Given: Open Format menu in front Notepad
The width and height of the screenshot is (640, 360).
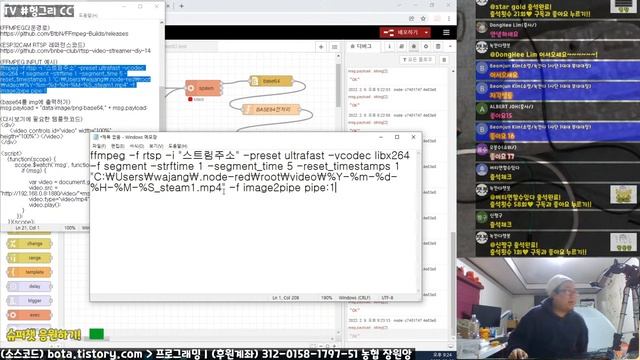Looking at the screenshot, I should pyautogui.click(x=137, y=146).
